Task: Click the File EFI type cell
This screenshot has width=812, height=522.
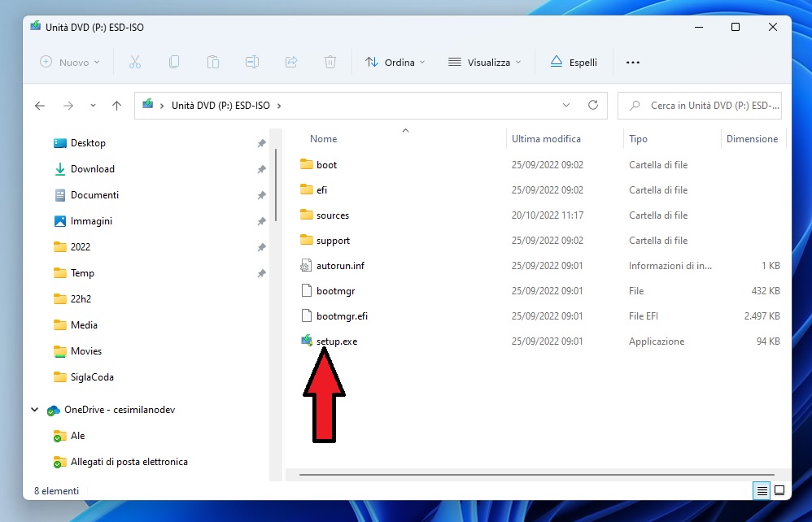Action: click(x=644, y=315)
